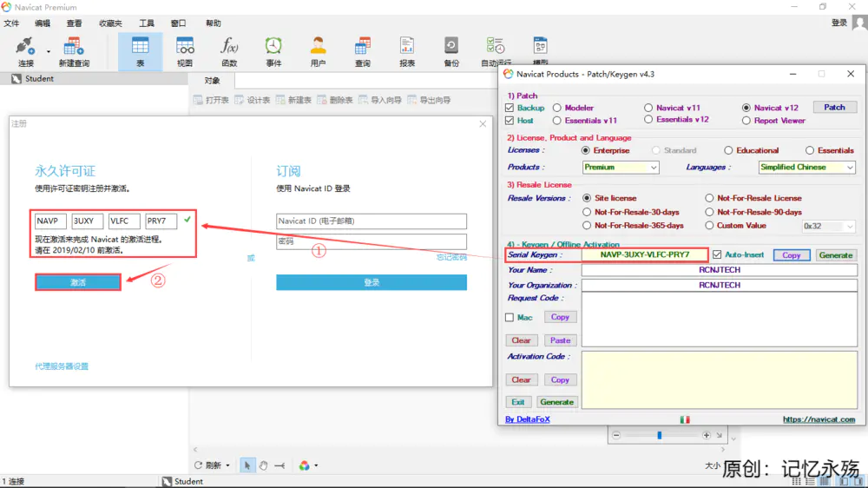Select the pointer arrow tool
The height and width of the screenshot is (488, 868).
(x=247, y=465)
